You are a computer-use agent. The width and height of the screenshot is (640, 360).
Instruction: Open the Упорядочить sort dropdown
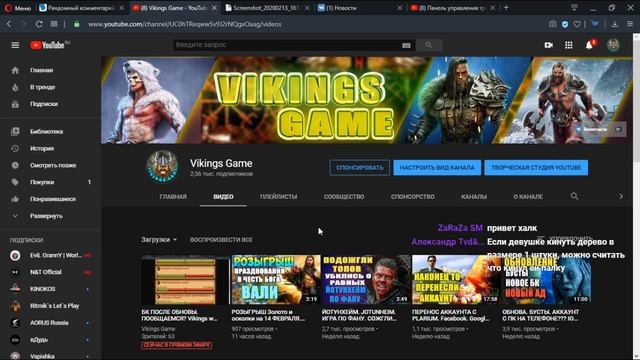(565, 238)
